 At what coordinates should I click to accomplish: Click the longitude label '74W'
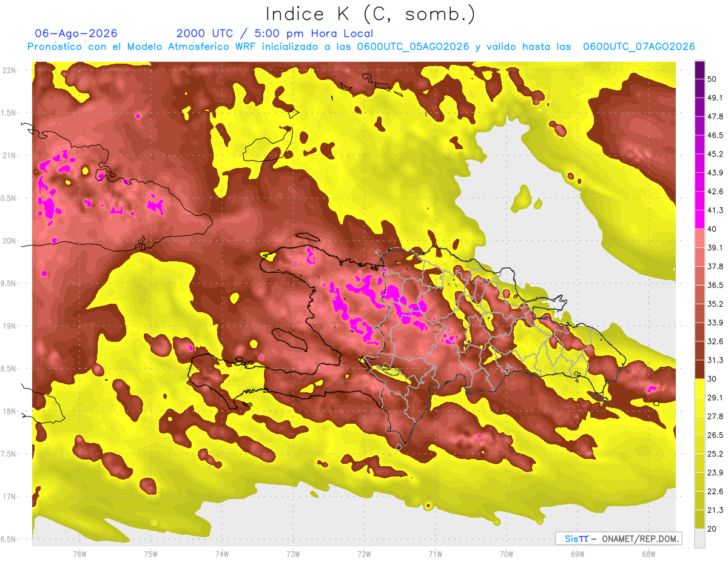(222, 554)
